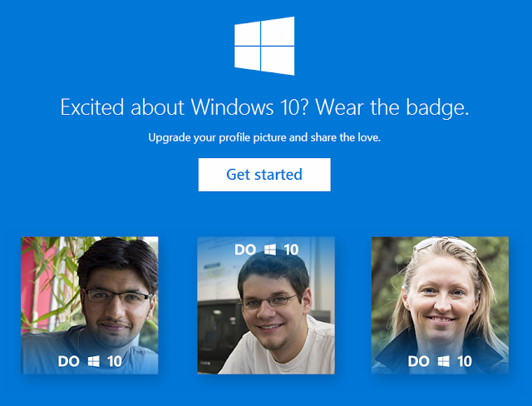
Task: Click small Windows logo in middle photo's top badge
Action: (x=270, y=250)
